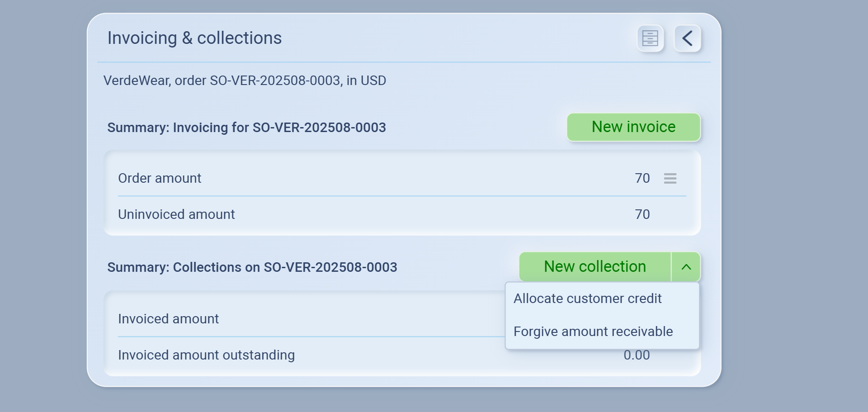Screen dimensions: 868x412
Task: Choose Forgive amount receivable option
Action: click(x=593, y=331)
